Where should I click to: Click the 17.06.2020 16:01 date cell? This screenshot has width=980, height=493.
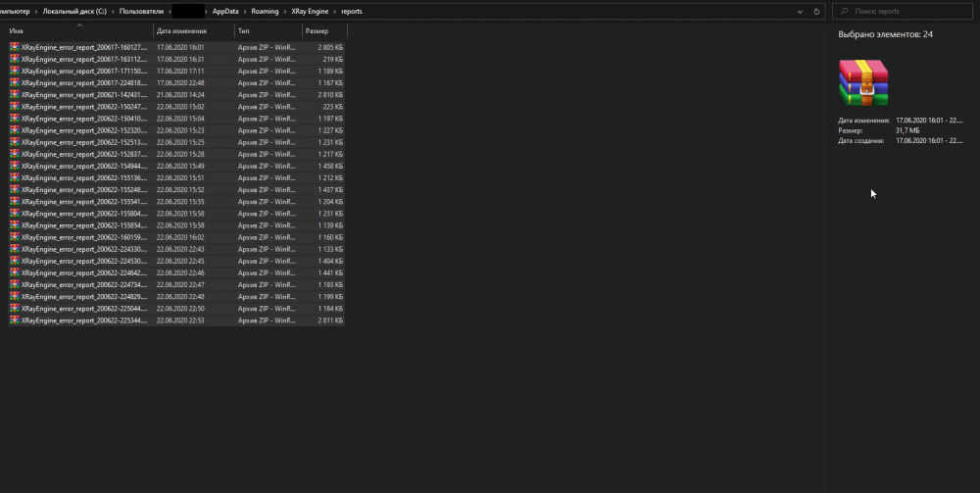pos(180,47)
